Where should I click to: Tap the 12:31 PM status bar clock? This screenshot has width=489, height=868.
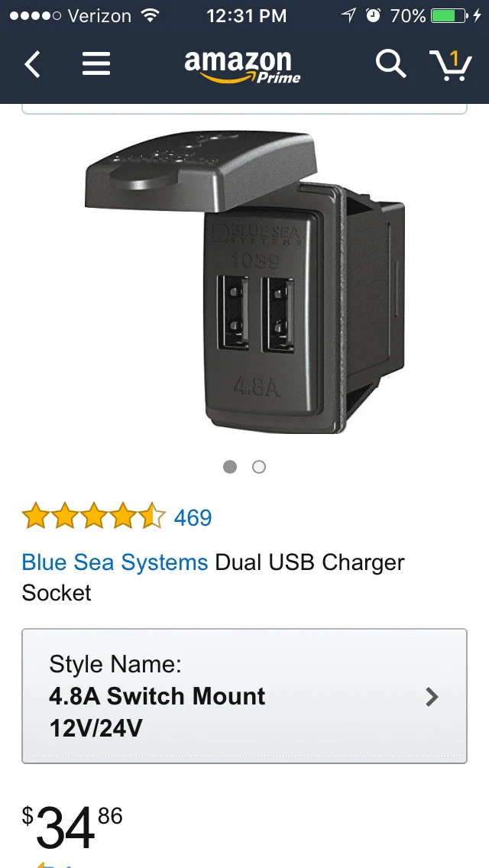pos(247,16)
